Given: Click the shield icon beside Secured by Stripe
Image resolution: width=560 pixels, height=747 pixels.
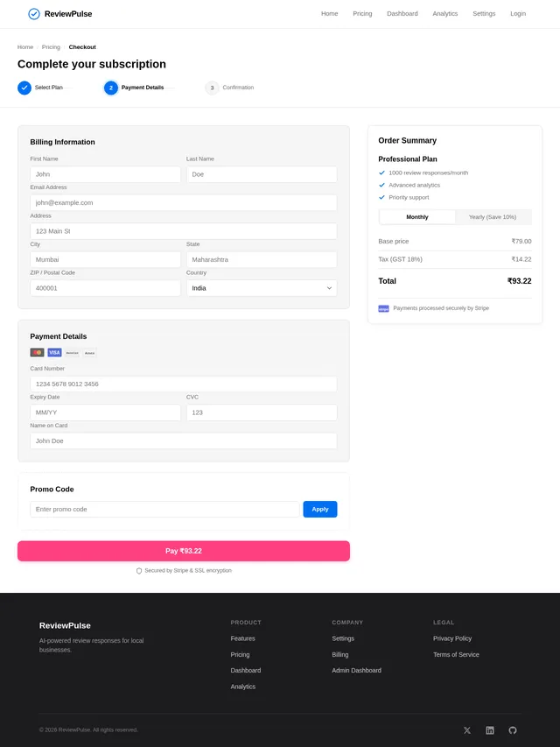Looking at the screenshot, I should pos(139,571).
